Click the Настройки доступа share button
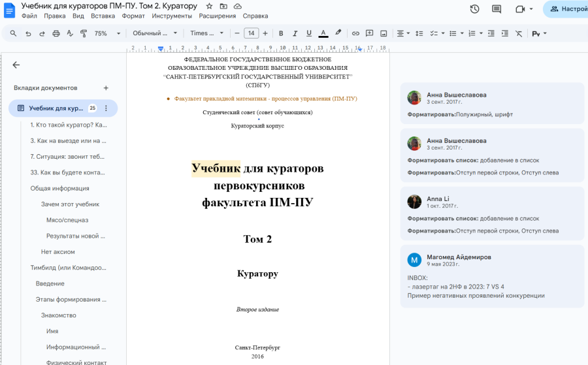 pos(566,9)
